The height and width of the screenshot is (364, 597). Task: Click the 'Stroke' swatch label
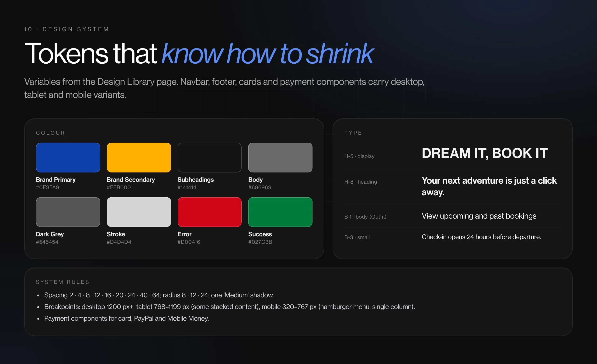pyautogui.click(x=116, y=234)
